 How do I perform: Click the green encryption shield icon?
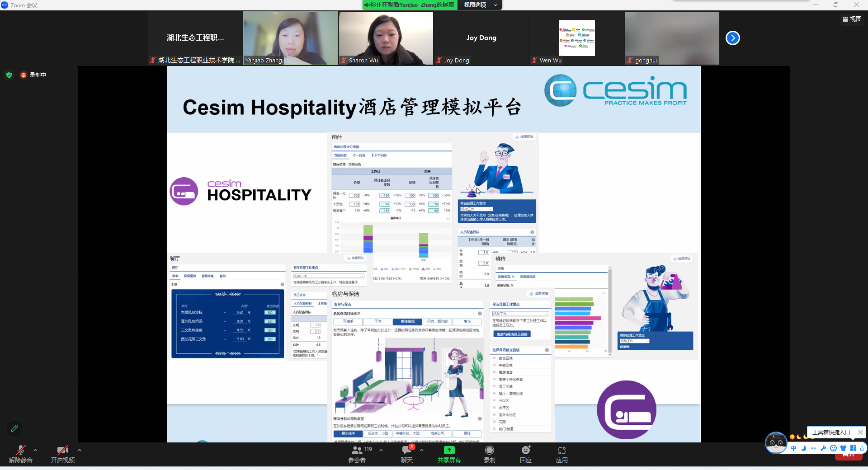coord(9,75)
